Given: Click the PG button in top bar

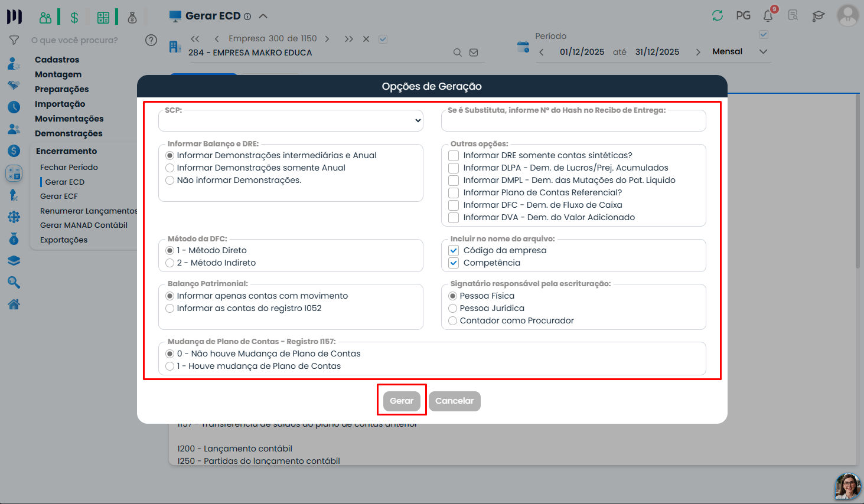Looking at the screenshot, I should click(744, 16).
